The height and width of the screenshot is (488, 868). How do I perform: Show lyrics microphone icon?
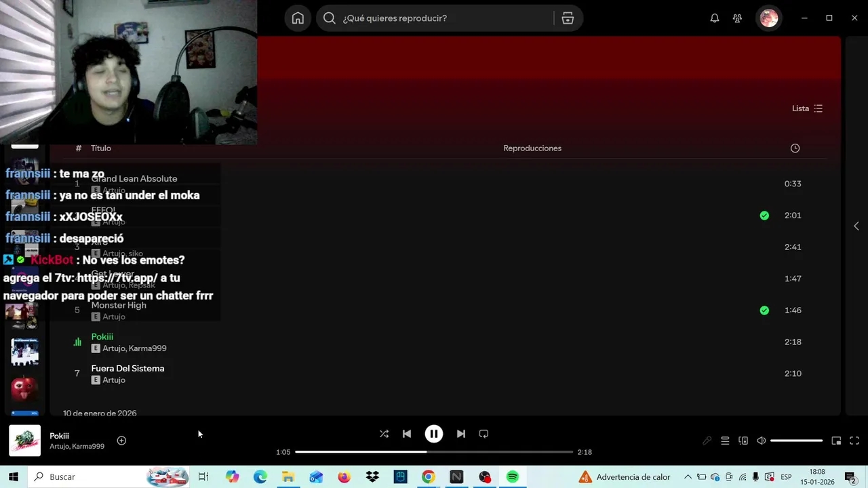coord(707,441)
